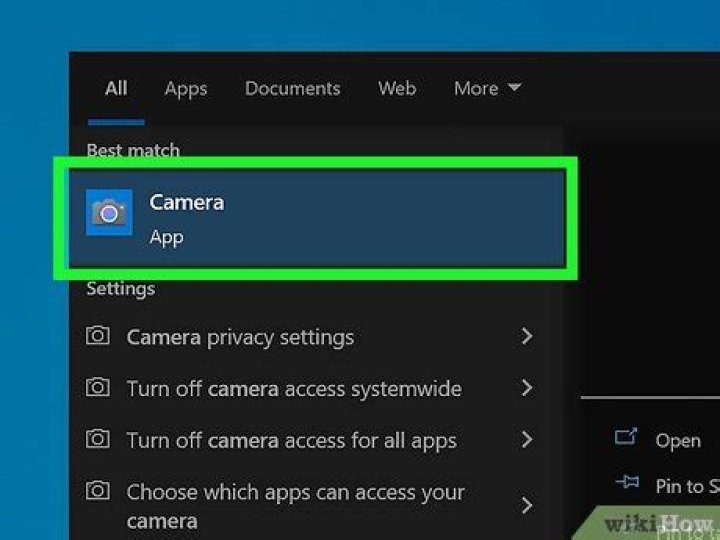Click camera icon beside Choose which apps

[98, 491]
